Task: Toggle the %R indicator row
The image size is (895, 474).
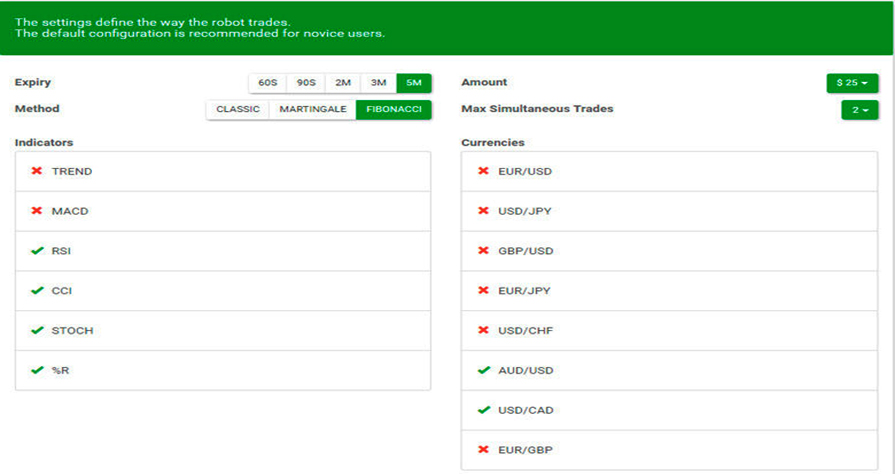Action: coord(222,370)
